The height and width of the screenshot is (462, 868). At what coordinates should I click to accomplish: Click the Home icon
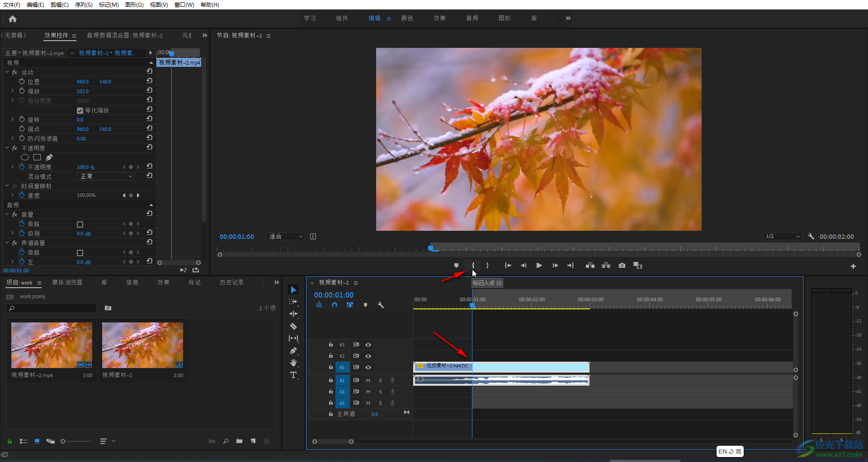click(13, 19)
